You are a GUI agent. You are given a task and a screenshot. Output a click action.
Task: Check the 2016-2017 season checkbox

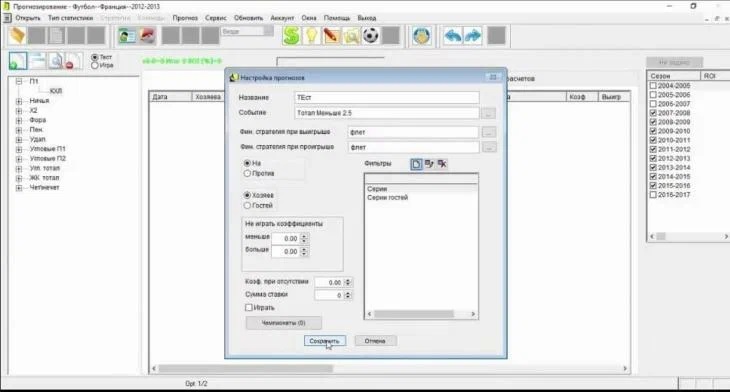(653, 195)
